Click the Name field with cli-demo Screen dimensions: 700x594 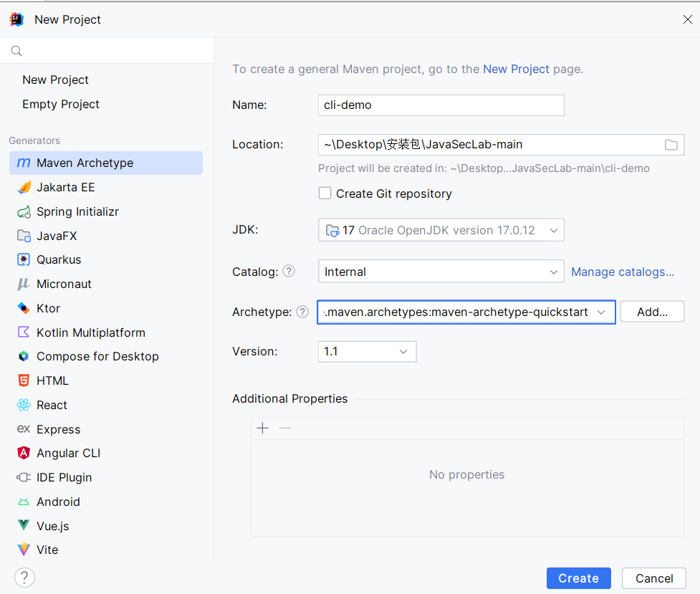441,105
